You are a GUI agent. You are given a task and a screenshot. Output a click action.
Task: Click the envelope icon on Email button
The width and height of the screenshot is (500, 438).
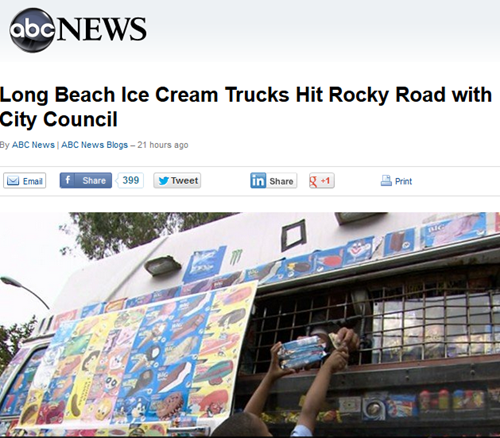click(13, 181)
